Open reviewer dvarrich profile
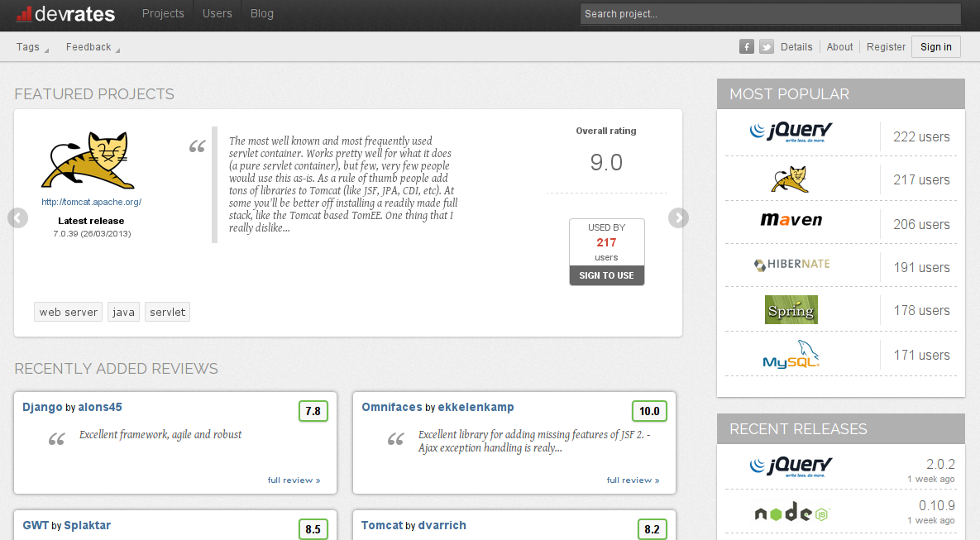The width and height of the screenshot is (980, 540). (x=442, y=526)
